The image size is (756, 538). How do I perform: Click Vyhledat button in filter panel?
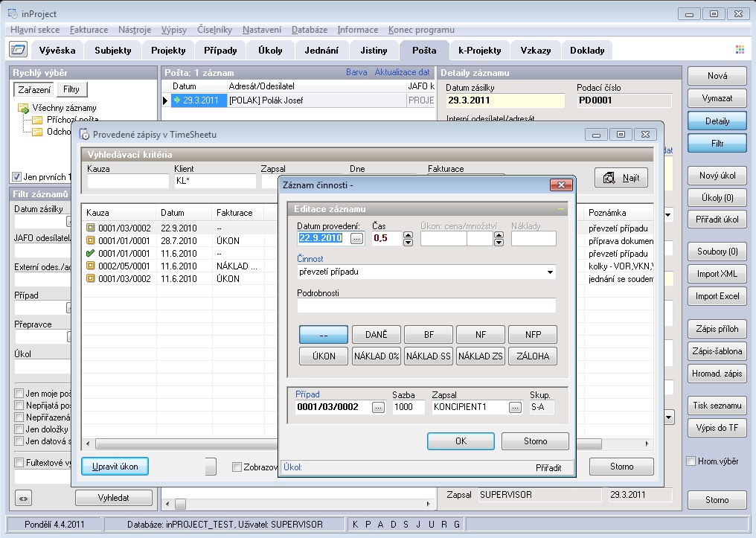coord(114,498)
